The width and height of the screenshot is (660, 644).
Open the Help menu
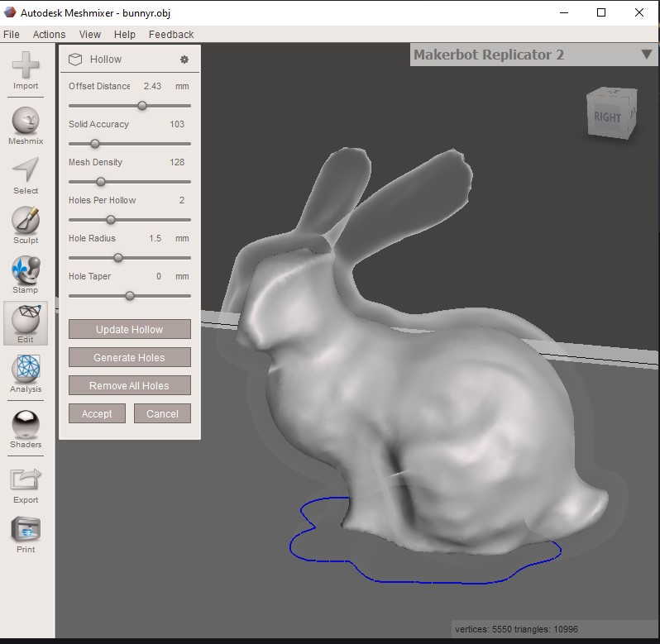pyautogui.click(x=125, y=35)
